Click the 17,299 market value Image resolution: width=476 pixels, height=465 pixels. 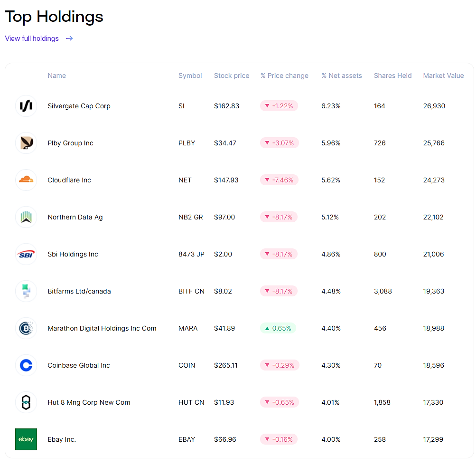(x=433, y=439)
